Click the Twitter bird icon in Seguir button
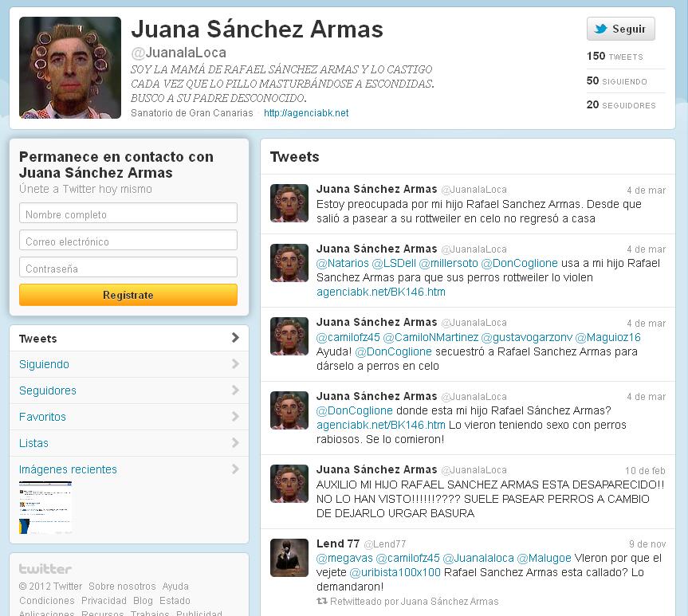Viewport: 688px width, 616px height. 600,29
